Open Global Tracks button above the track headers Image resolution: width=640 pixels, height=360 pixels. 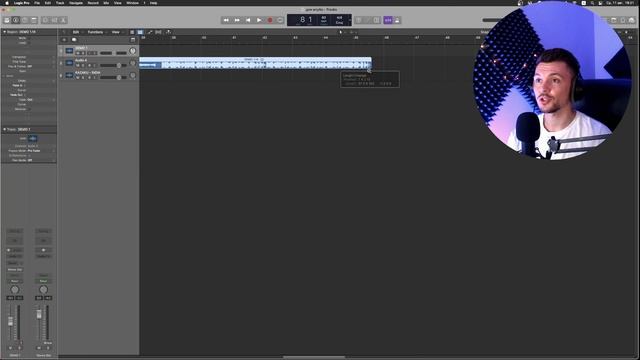133,40
